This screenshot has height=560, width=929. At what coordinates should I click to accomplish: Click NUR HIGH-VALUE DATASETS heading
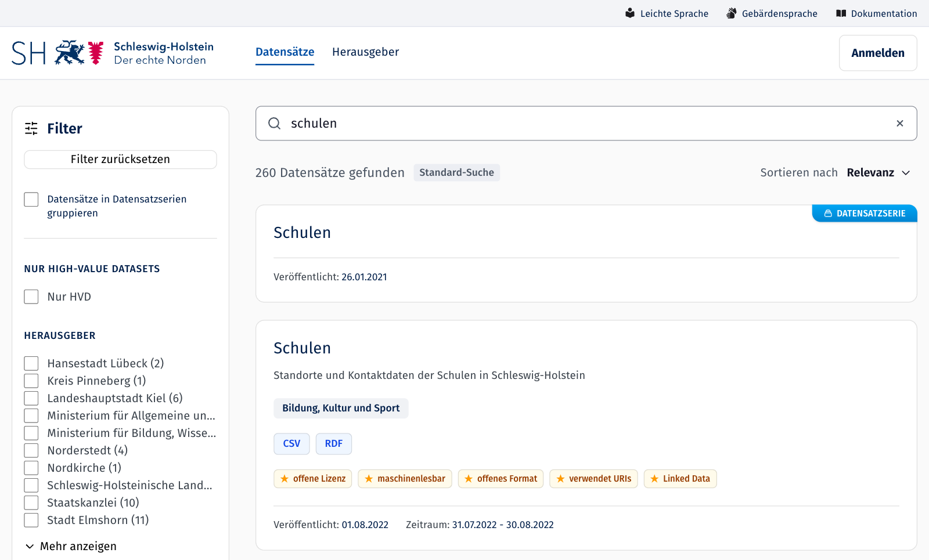point(92,269)
